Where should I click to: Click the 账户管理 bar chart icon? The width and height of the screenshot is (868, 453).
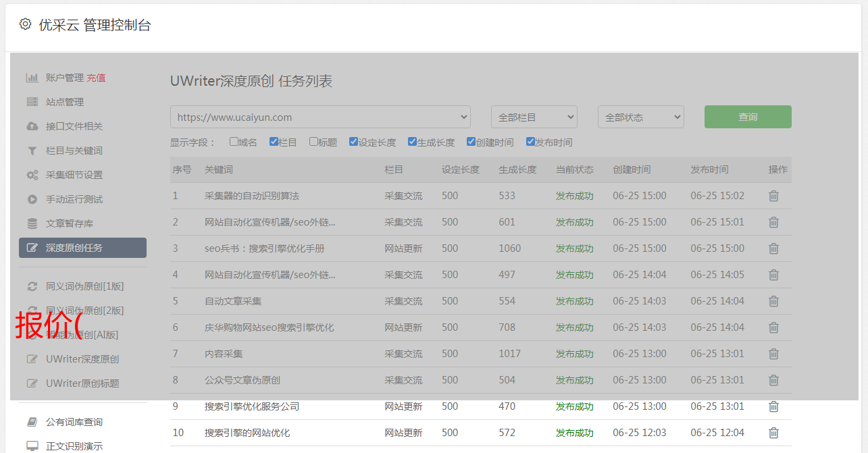click(x=32, y=78)
